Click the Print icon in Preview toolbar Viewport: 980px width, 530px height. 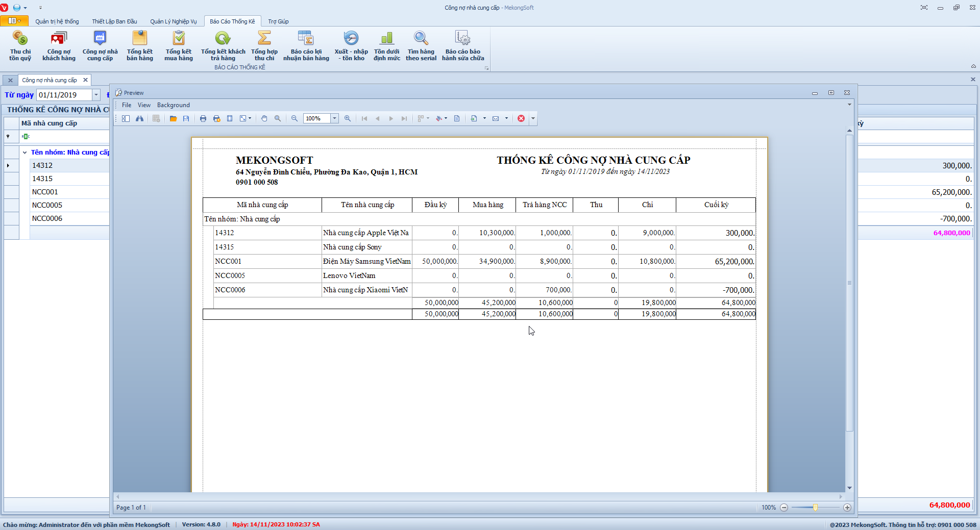(203, 118)
